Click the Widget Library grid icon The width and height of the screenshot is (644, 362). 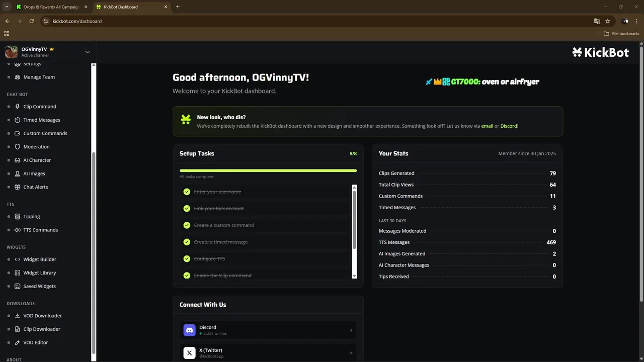(18, 273)
